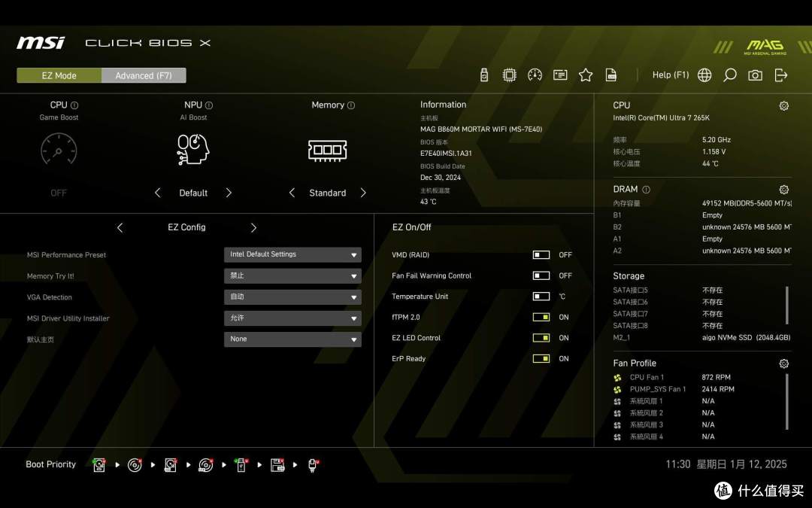Go to previous EZ Config page
Screen dimensions: 812x508
click(120, 227)
